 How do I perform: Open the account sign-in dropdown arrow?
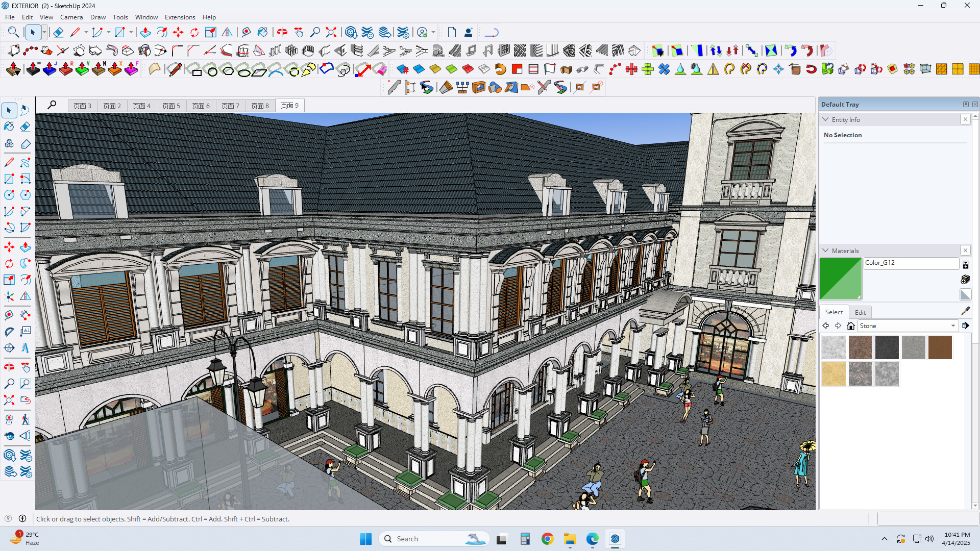coord(433,33)
